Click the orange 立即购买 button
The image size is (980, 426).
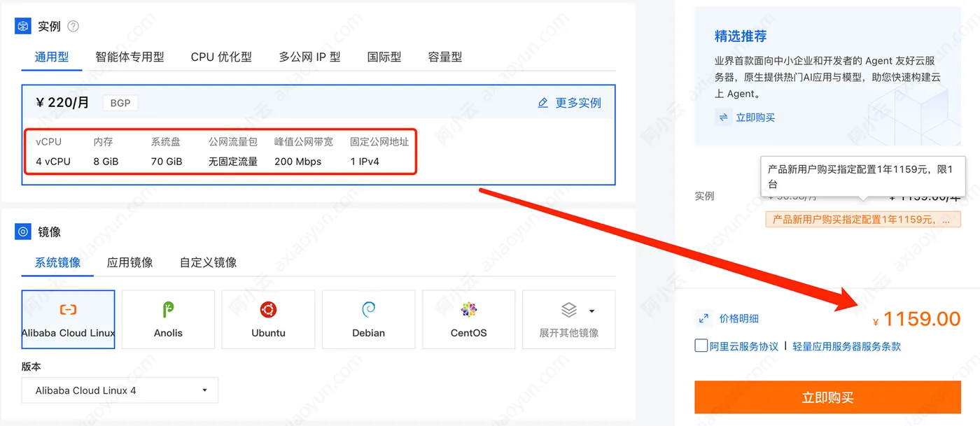click(827, 397)
